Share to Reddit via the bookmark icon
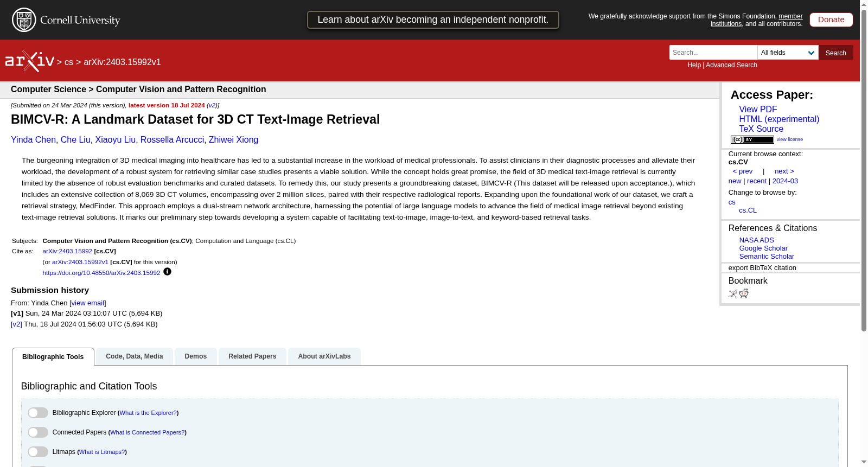The image size is (868, 467). pos(744,293)
